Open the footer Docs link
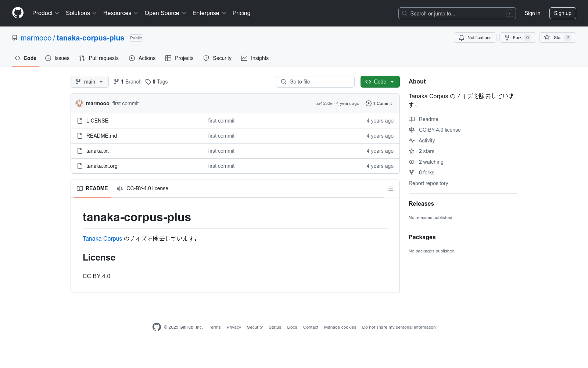This screenshot has height=368, width=588. [292, 327]
